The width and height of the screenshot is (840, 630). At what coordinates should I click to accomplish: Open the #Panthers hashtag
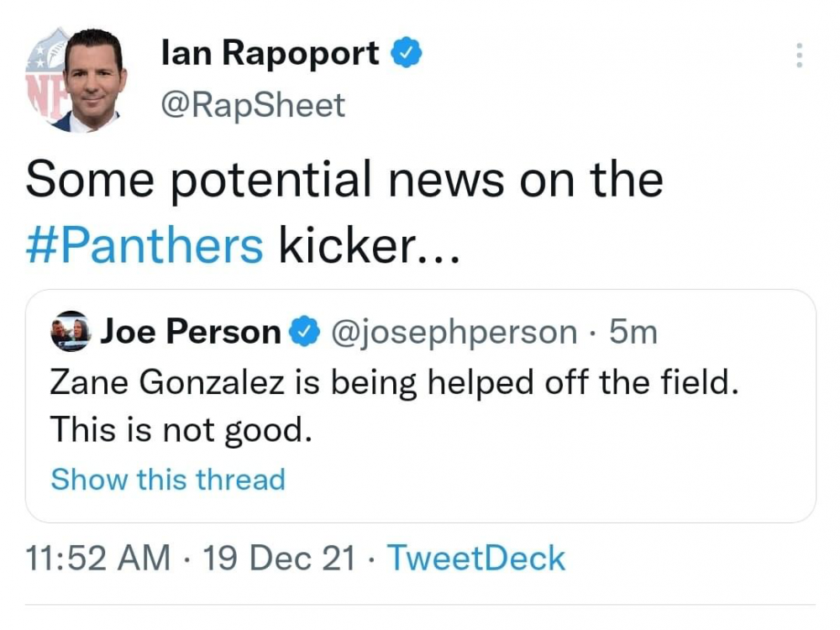point(144,244)
